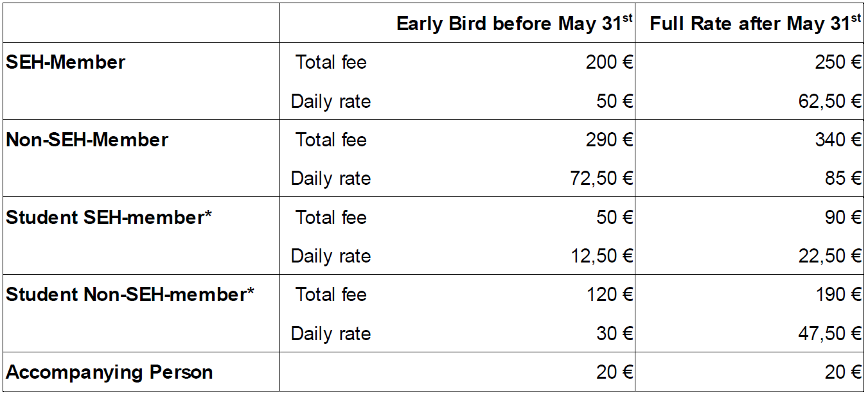868x396 pixels.
Task: Click the 290 € total fee value
Action: click(609, 140)
